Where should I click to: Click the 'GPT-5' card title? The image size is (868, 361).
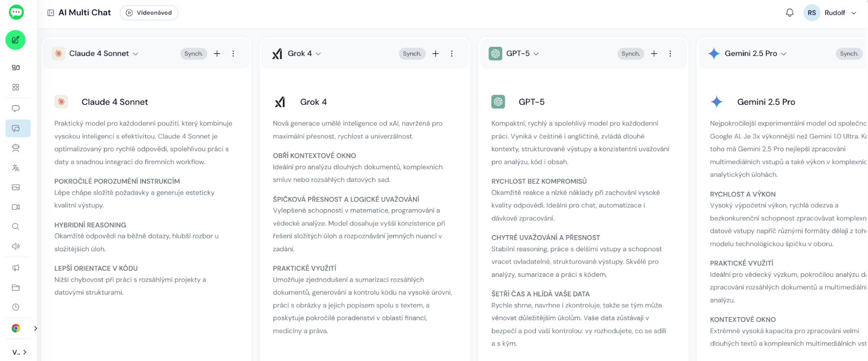pyautogui.click(x=531, y=102)
